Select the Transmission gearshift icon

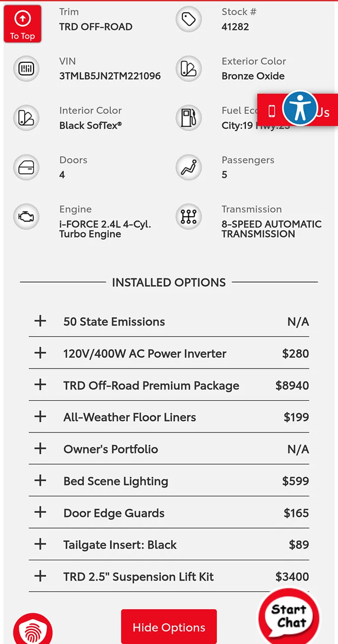[x=189, y=216]
